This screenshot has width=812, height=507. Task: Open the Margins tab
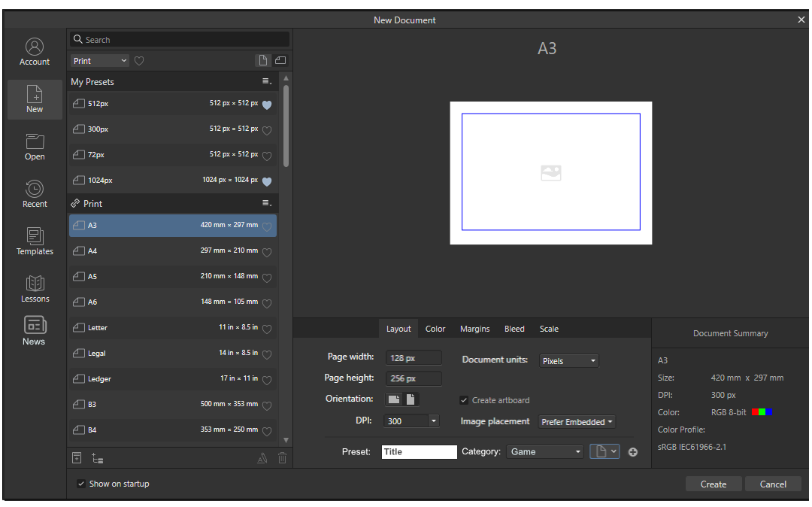pyautogui.click(x=475, y=329)
